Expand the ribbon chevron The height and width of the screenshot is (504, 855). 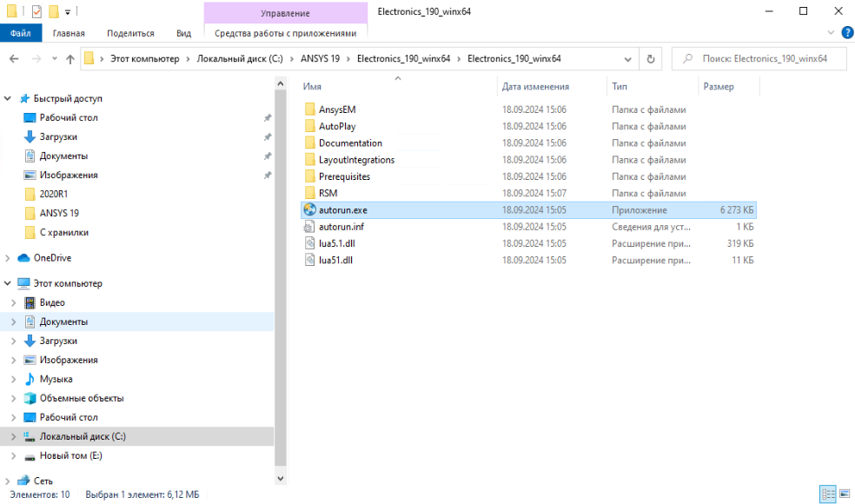coord(831,33)
